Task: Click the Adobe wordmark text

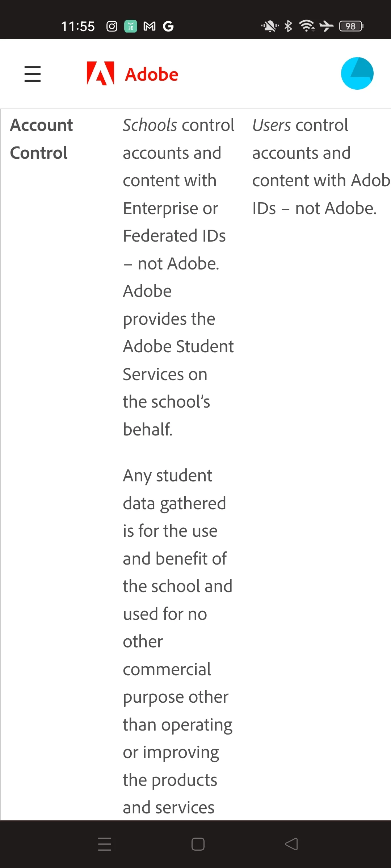Action: coord(152,75)
